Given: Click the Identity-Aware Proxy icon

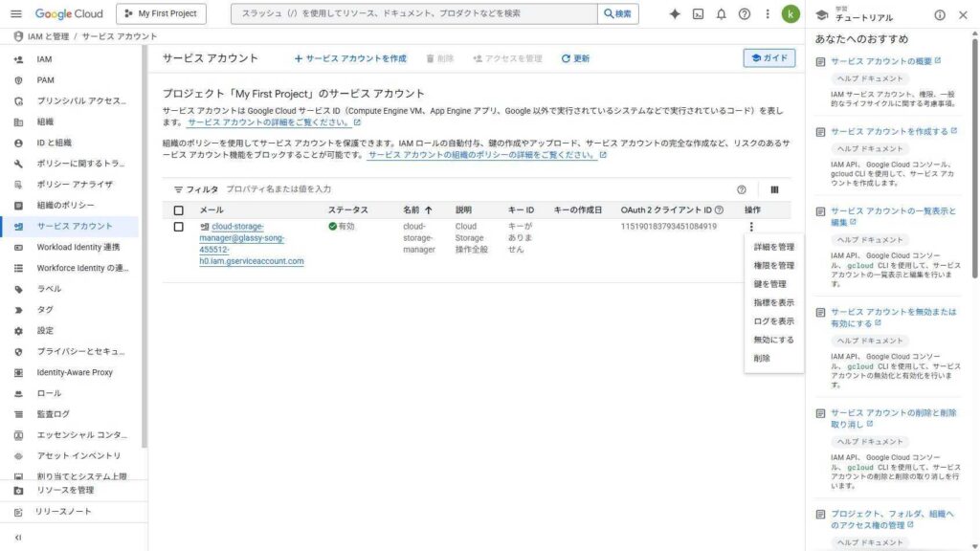Looking at the screenshot, I should pyautogui.click(x=18, y=372).
